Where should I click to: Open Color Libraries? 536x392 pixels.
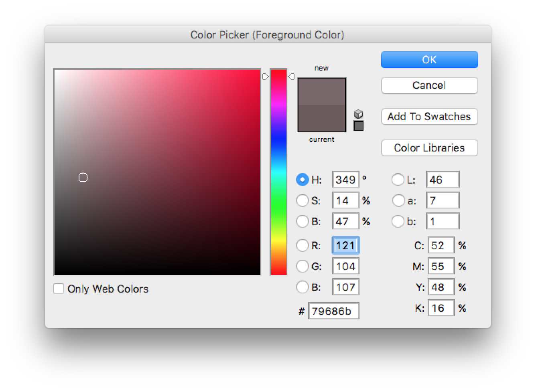429,148
